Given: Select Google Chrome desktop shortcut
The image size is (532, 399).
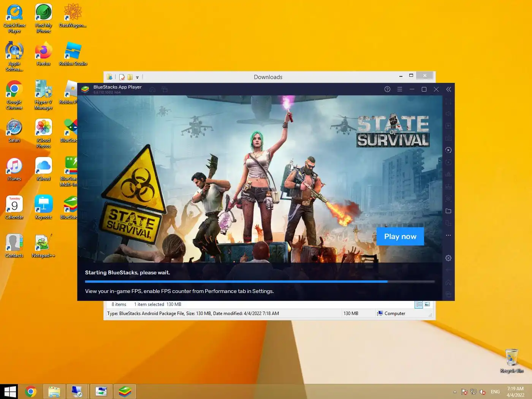Looking at the screenshot, I should click(x=14, y=95).
